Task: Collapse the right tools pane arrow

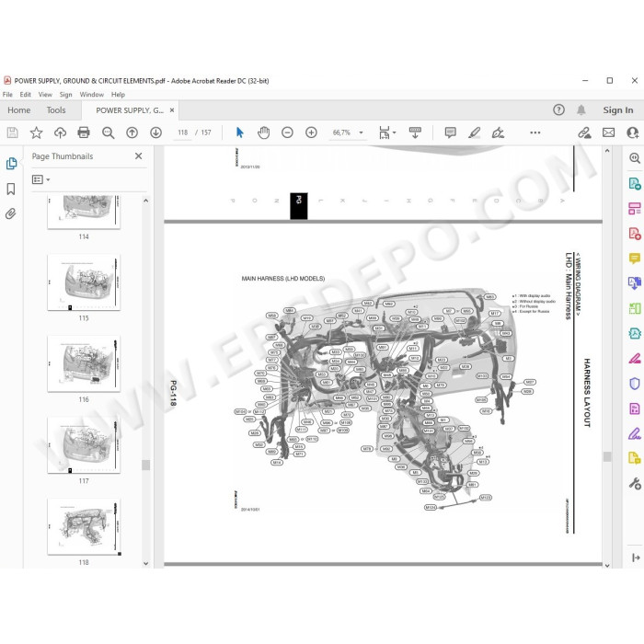Action: [x=636, y=558]
